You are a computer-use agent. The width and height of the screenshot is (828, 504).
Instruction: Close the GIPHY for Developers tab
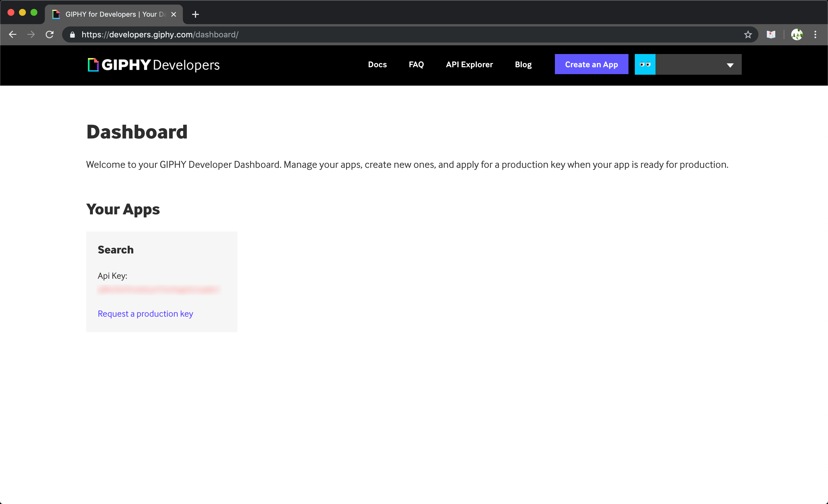173,14
